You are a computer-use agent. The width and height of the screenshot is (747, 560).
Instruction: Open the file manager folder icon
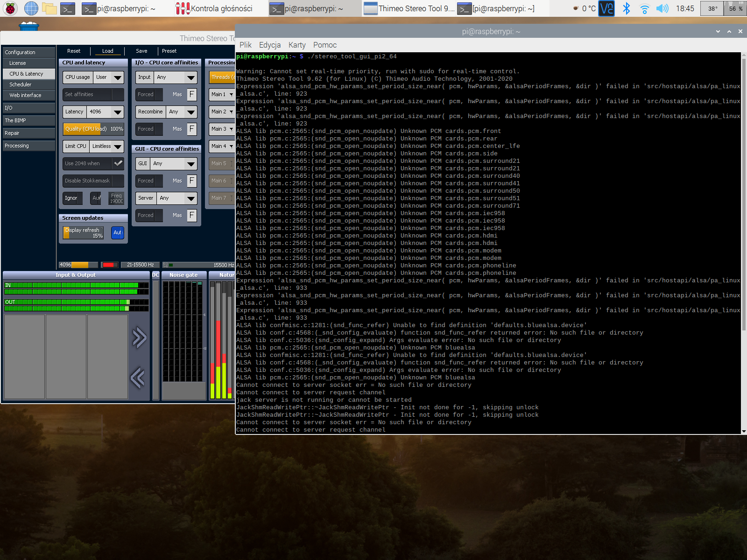click(x=49, y=8)
